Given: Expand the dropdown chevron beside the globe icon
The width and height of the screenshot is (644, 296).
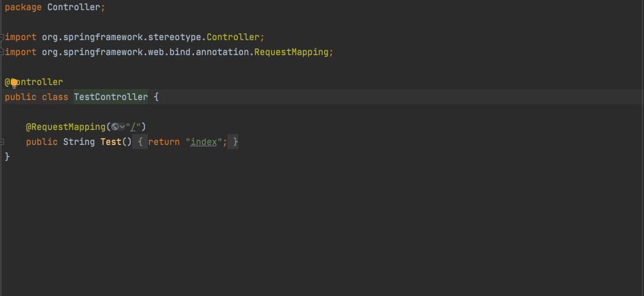Looking at the screenshot, I should pyautogui.click(x=122, y=127).
